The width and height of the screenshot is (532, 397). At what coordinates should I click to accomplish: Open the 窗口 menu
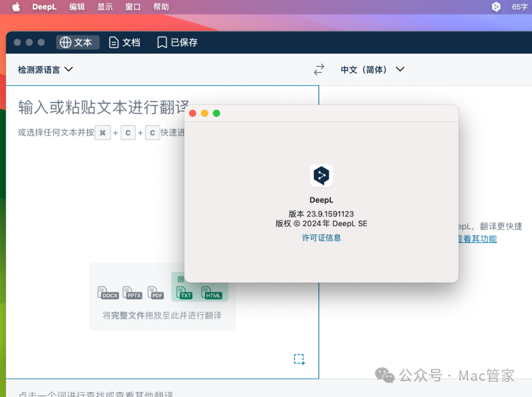click(x=133, y=7)
